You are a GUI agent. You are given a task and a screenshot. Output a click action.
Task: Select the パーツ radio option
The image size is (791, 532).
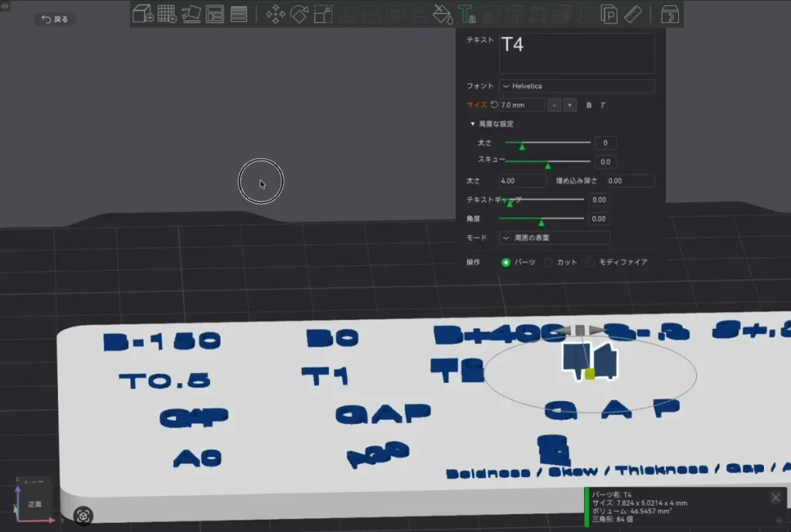click(505, 263)
